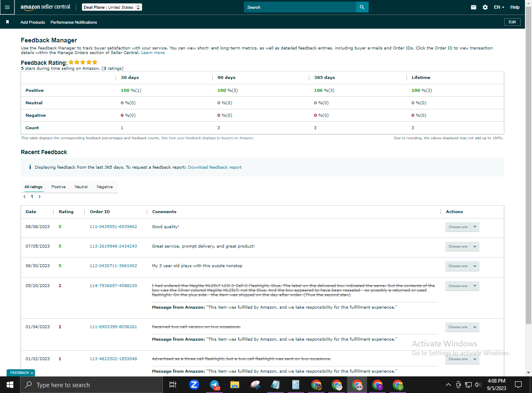Screen dimensions: 532x393
Task: Open order 112-0430711-3661062
Action: 113,266
